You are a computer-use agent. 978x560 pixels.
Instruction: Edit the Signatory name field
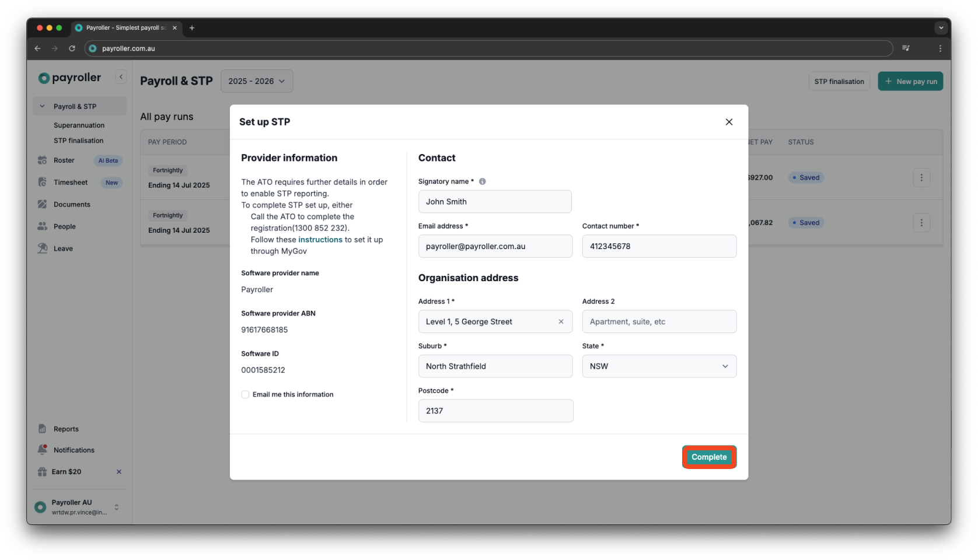click(x=495, y=202)
